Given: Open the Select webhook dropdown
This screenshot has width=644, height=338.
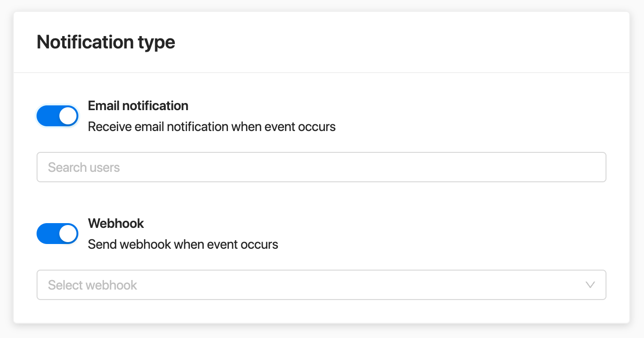Looking at the screenshot, I should pos(322,285).
